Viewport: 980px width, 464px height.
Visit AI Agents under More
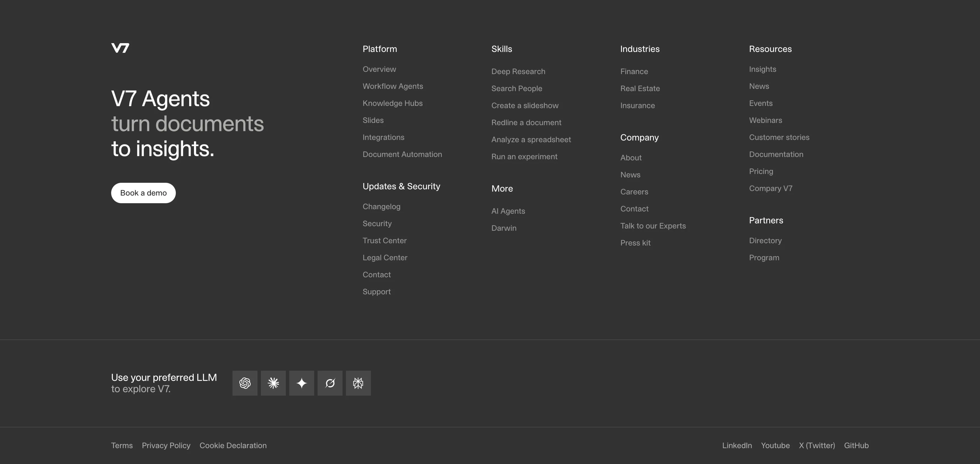tap(508, 211)
